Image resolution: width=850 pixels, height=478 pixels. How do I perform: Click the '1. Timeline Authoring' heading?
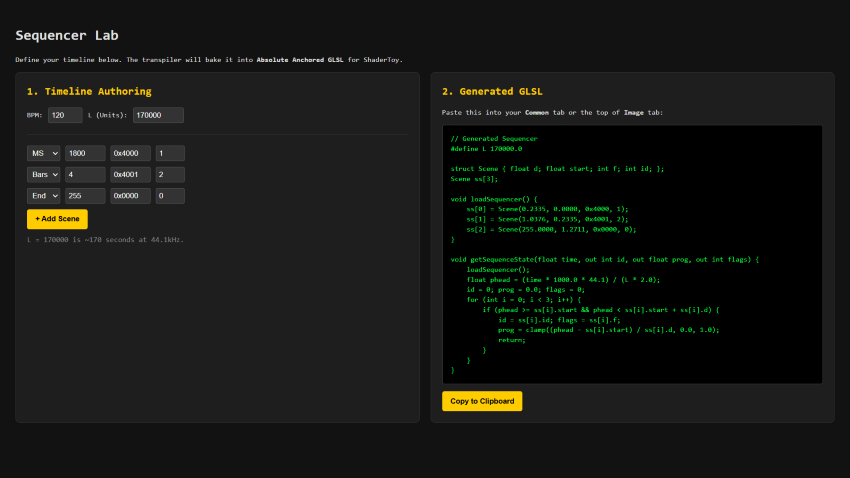[x=89, y=92]
